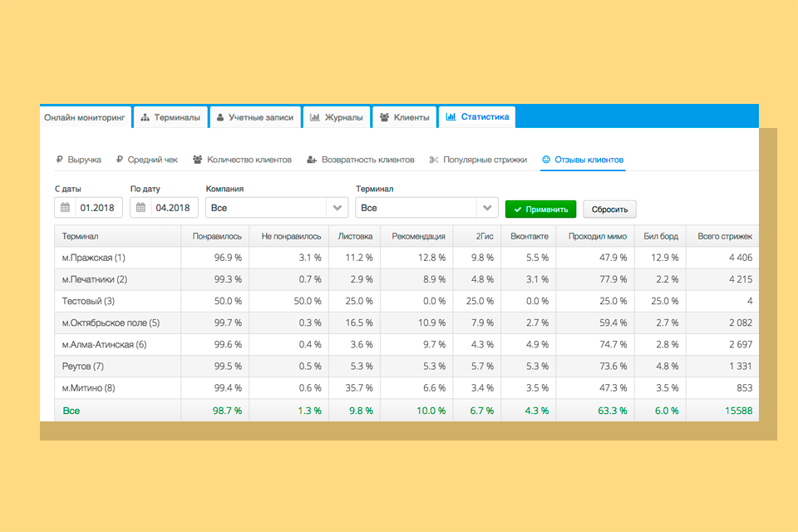Open the Терминалы tab
The width and height of the screenshot is (798, 532).
170,118
